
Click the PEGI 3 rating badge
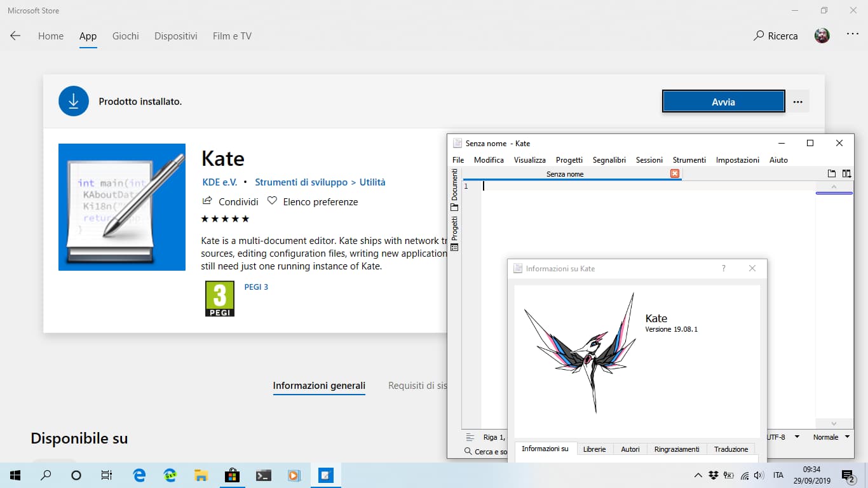(220, 299)
